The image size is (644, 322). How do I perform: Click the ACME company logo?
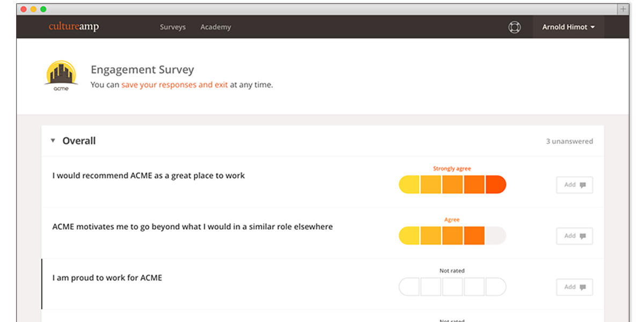tap(61, 76)
